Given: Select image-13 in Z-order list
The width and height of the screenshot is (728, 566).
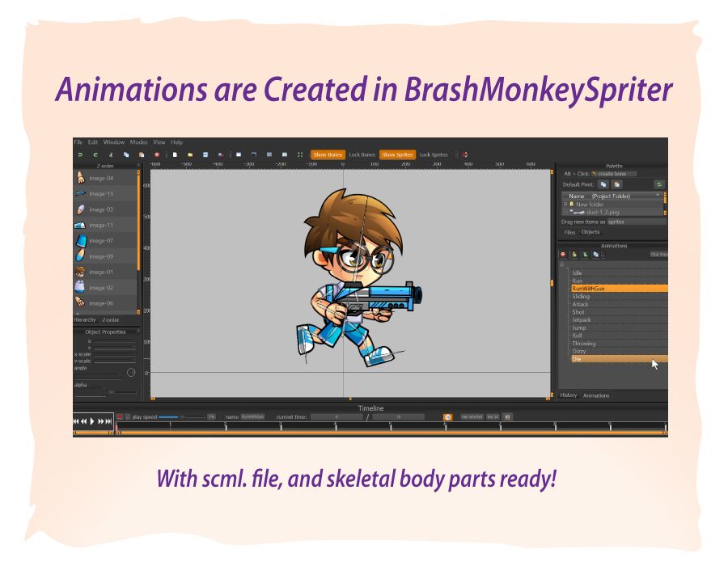Looking at the screenshot, I should pos(105,194).
